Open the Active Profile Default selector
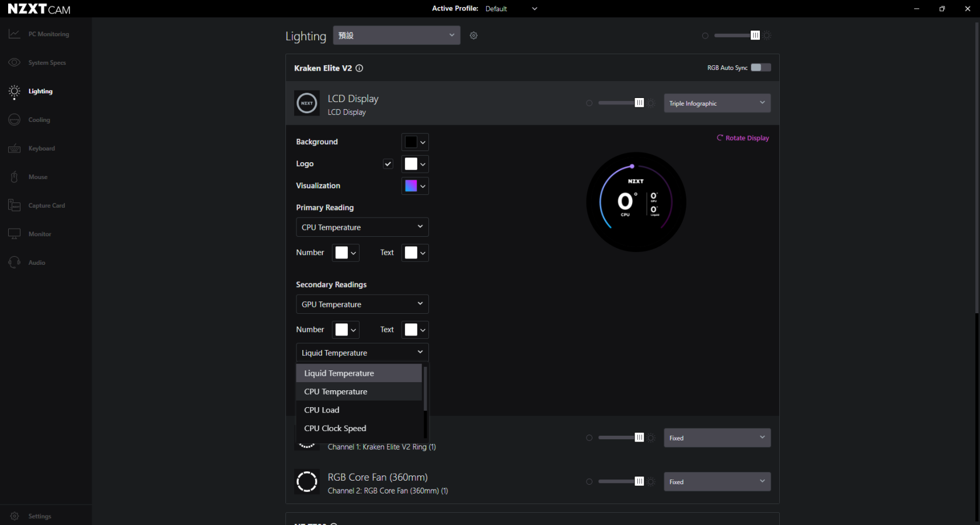 pos(510,9)
